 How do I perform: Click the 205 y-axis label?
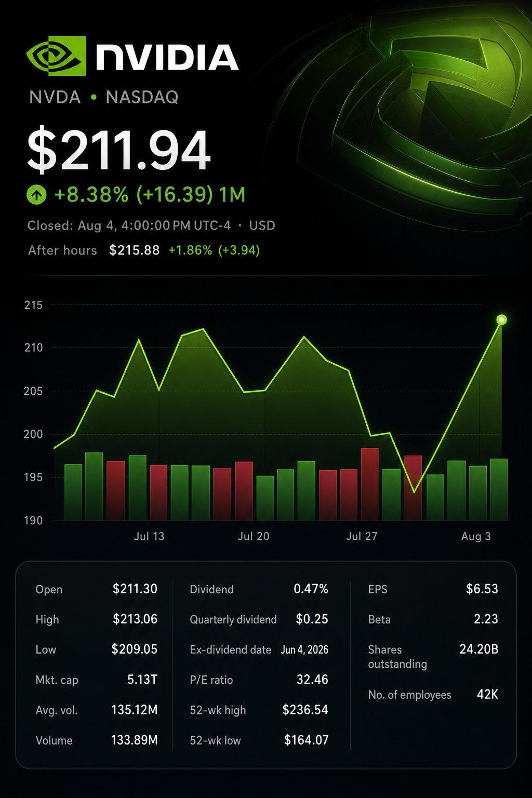click(x=33, y=391)
